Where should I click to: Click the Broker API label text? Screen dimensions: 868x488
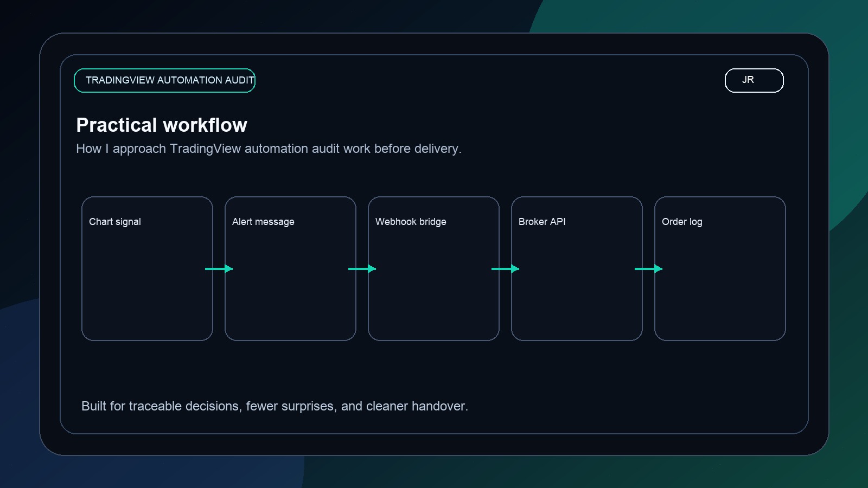(542, 221)
